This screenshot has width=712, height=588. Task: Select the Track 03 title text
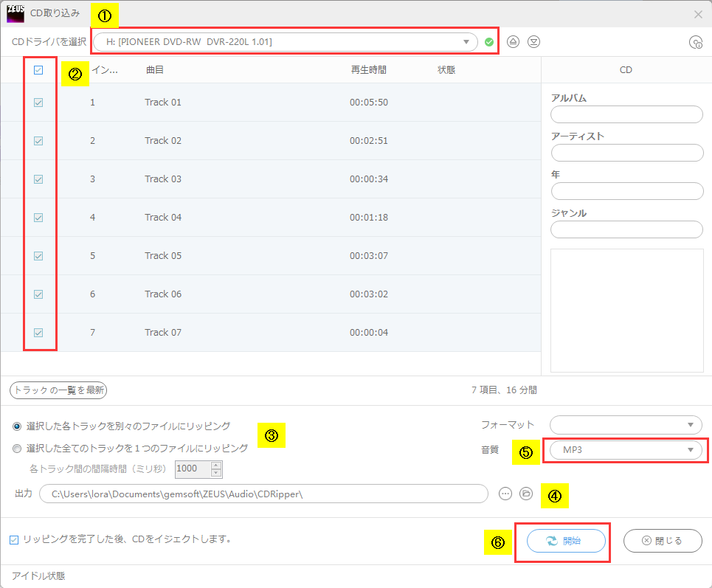(x=163, y=179)
